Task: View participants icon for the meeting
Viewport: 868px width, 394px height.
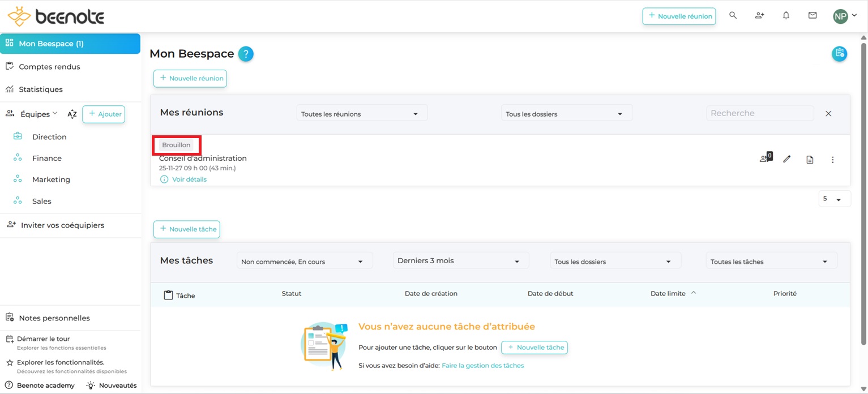Action: coord(764,159)
